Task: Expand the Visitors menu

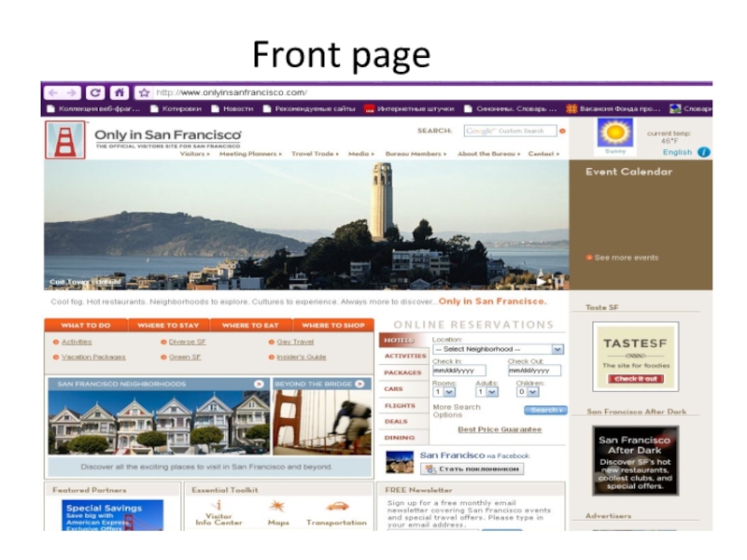Action: point(194,154)
